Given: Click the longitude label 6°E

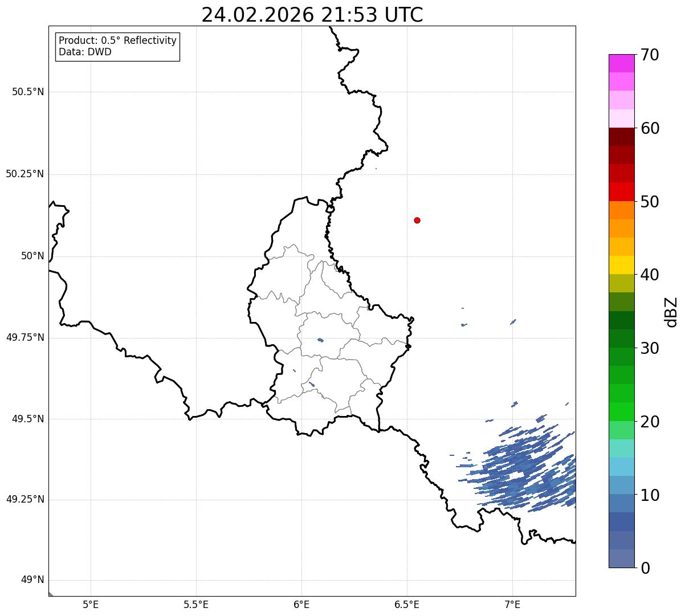Looking at the screenshot, I should [301, 605].
